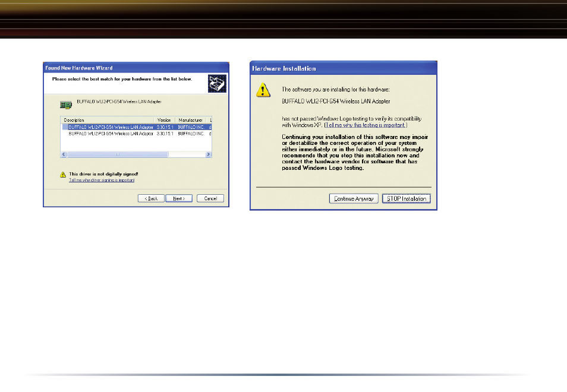Click Continue Anyway in Hardware Installation
Screen dimensions: 567x392
coord(354,198)
